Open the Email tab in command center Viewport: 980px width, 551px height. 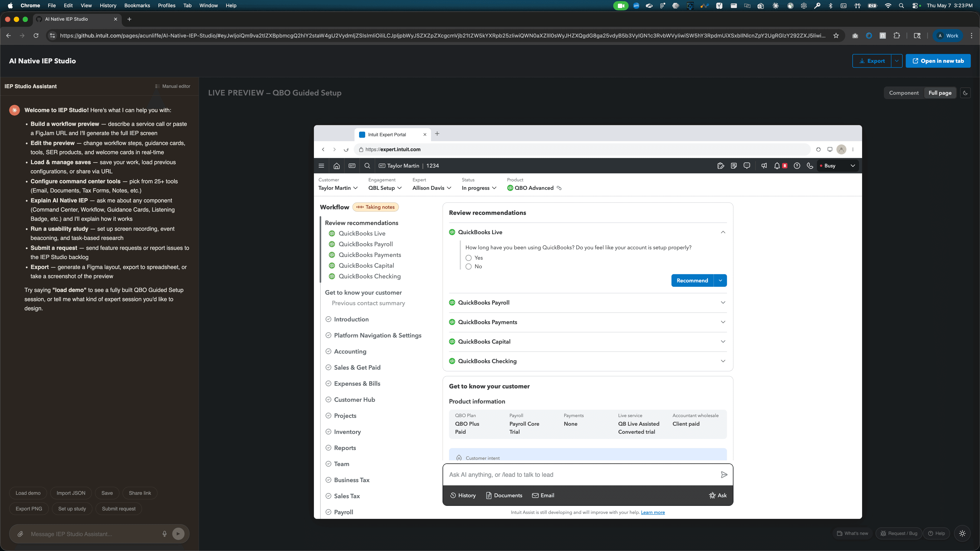click(x=543, y=495)
